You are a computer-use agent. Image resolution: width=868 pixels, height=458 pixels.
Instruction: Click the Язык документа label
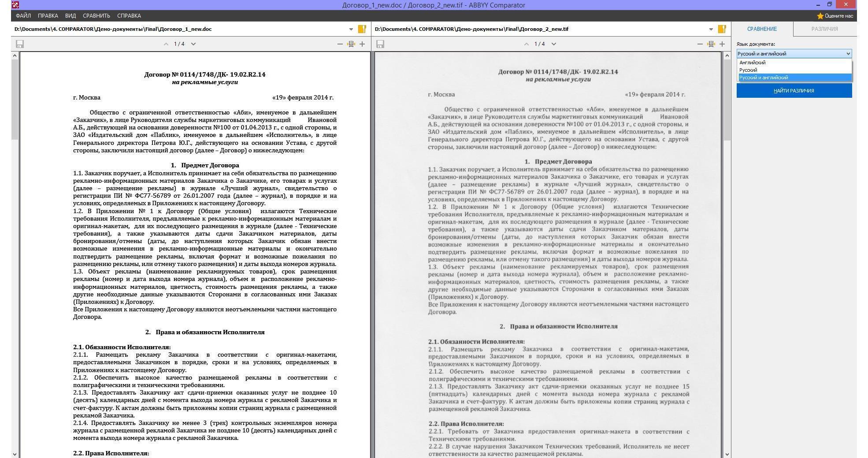756,44
